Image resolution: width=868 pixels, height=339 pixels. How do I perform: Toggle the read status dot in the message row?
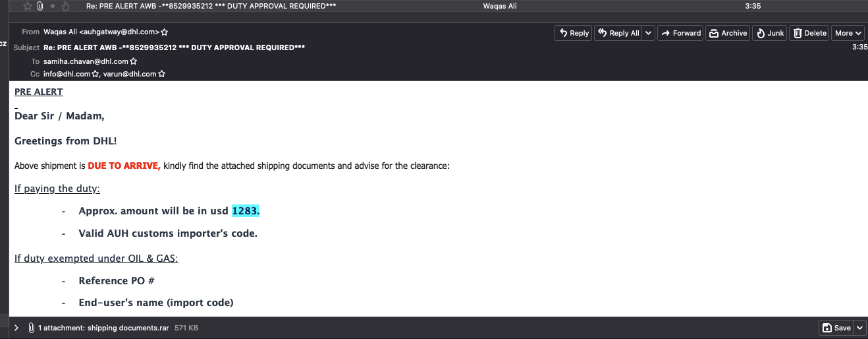tap(53, 6)
